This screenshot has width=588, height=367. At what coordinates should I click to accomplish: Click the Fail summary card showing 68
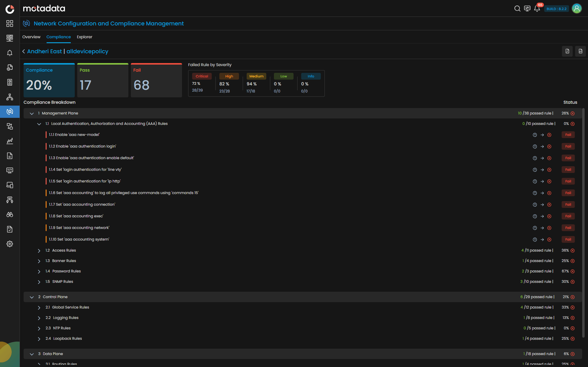(x=156, y=81)
